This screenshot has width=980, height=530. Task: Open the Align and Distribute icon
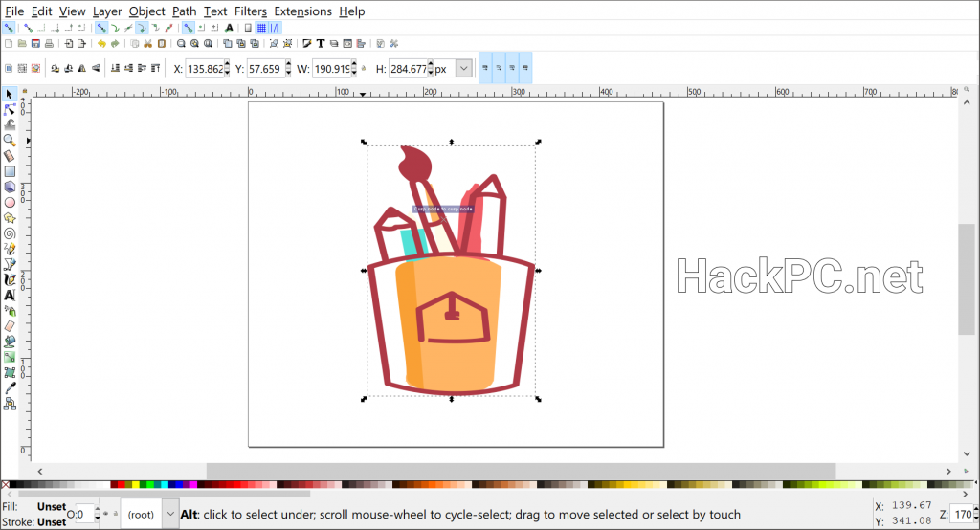coord(361,44)
